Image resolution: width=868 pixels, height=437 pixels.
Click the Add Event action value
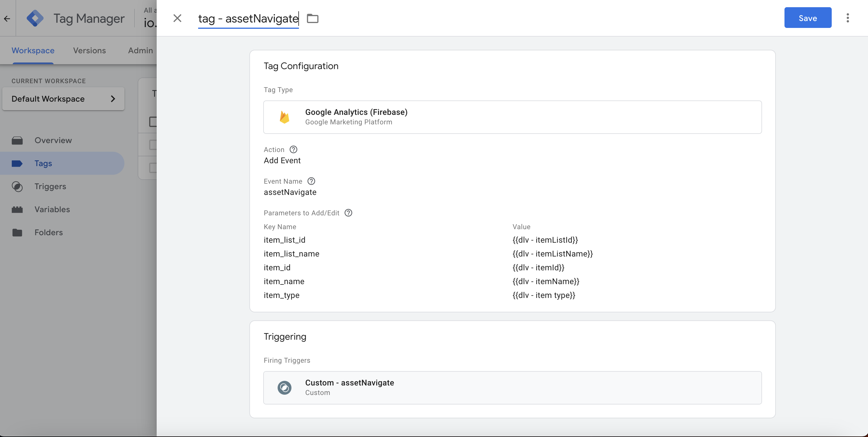point(282,160)
